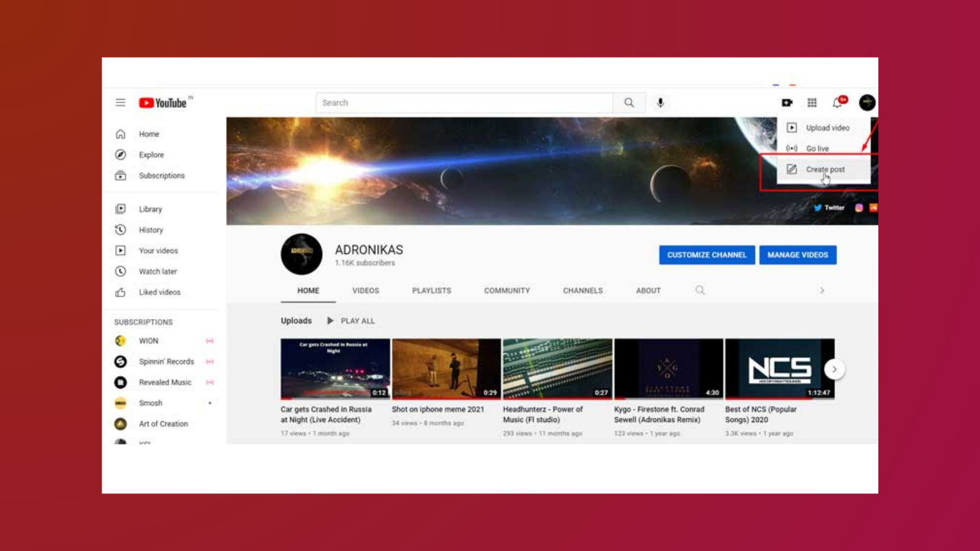Select Upload video from Create menu
980x551 pixels.
click(x=824, y=128)
